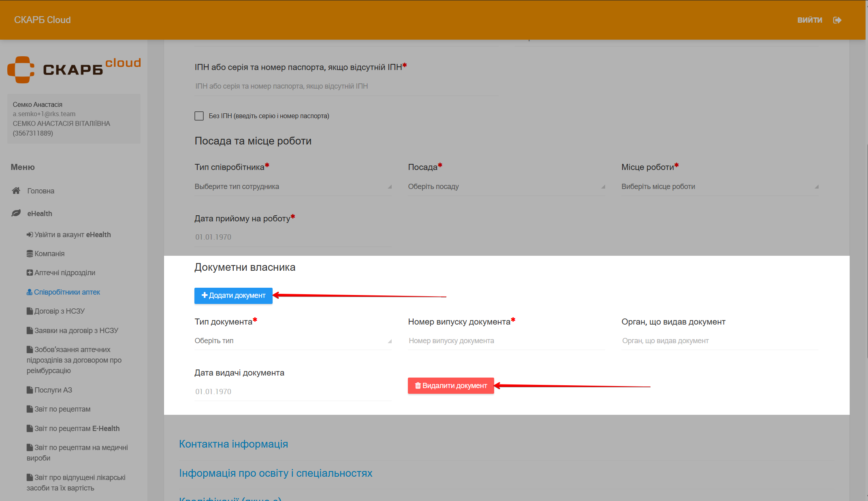Screen dimensions: 868x501
Task: Open the Тип документа dropdown
Action: pyautogui.click(x=292, y=341)
